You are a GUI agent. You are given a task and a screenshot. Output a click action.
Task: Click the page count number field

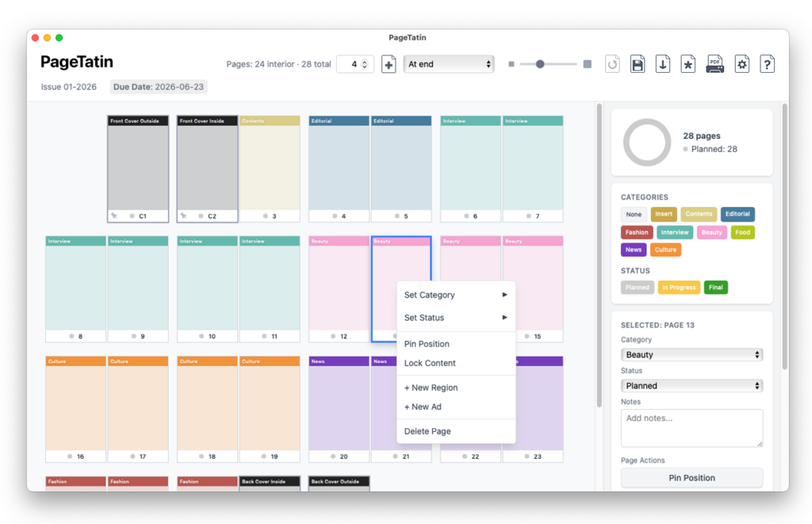(x=355, y=64)
